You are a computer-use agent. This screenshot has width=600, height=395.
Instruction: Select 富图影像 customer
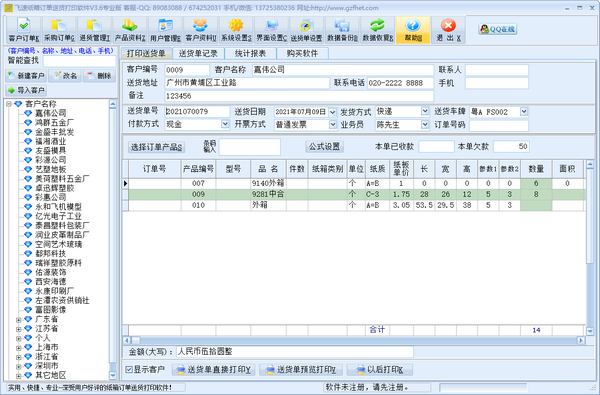tap(51, 310)
